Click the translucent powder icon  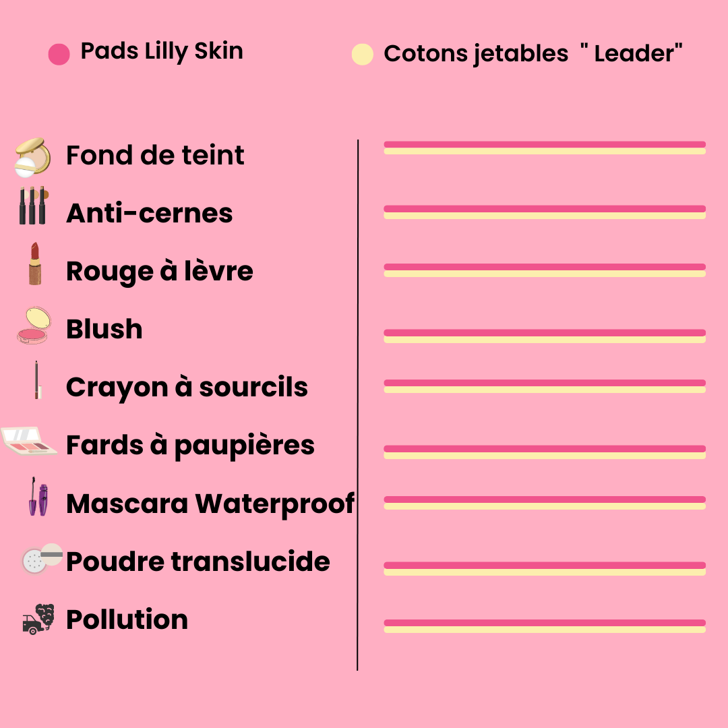pos(42,558)
